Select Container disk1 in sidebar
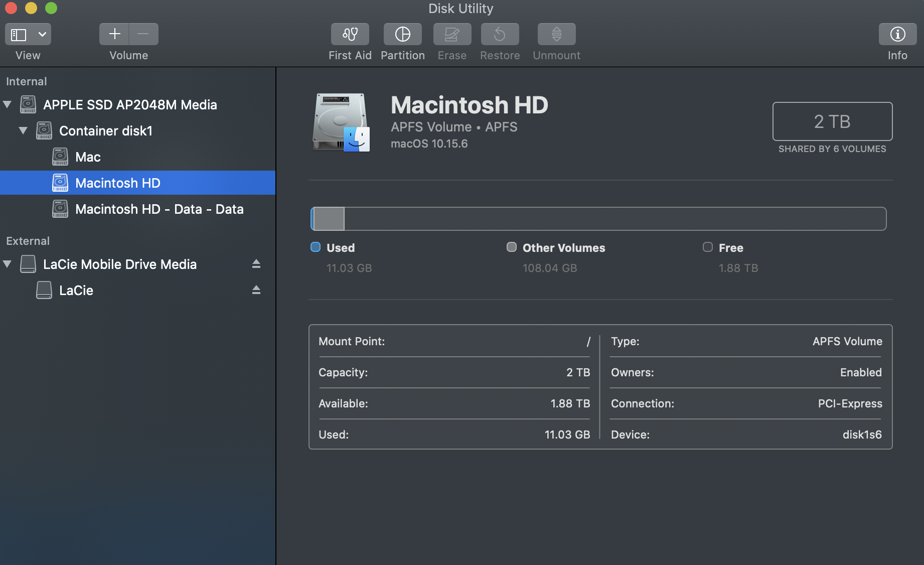 pyautogui.click(x=137, y=130)
